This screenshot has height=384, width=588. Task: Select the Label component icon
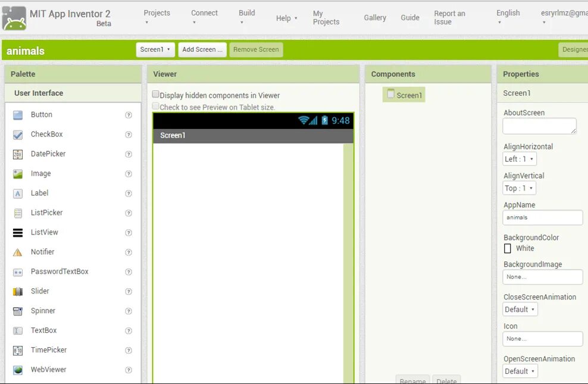[x=18, y=193]
